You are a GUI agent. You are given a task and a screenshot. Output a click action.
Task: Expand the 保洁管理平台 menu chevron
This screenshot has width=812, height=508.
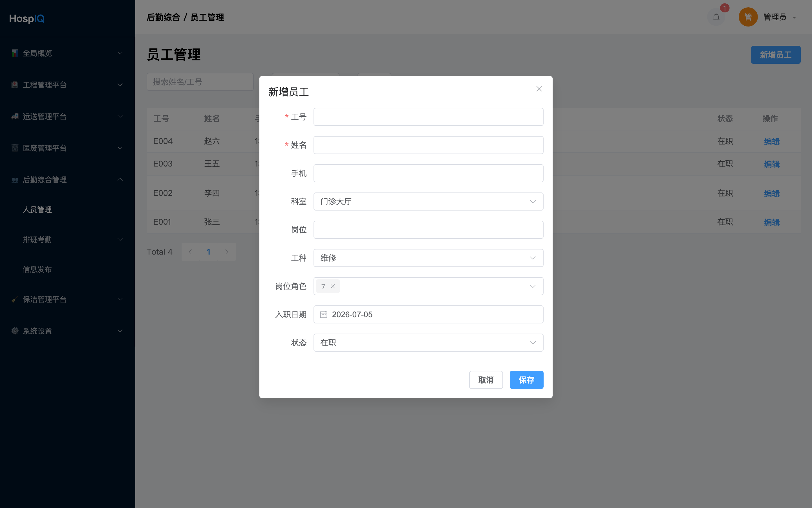click(x=120, y=299)
